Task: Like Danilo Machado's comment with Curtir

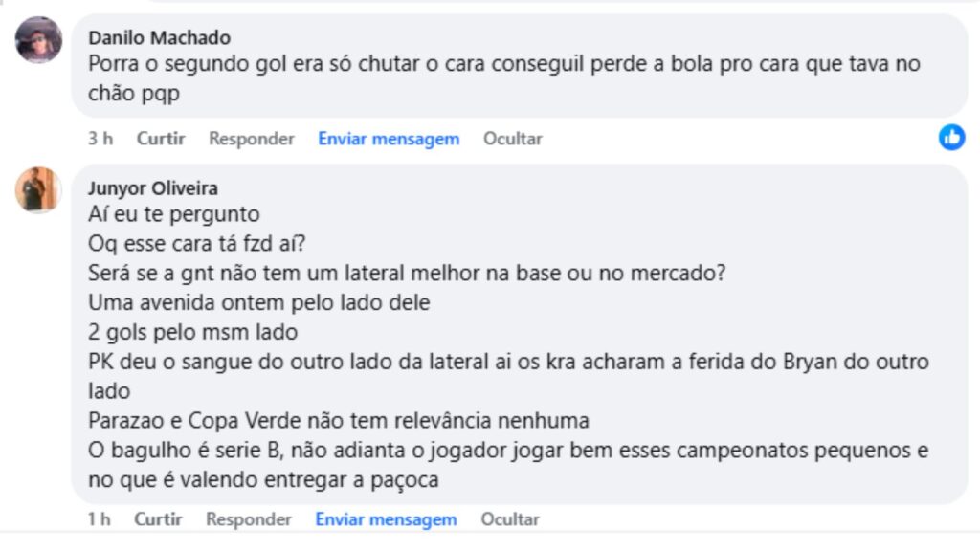Action: tap(161, 139)
